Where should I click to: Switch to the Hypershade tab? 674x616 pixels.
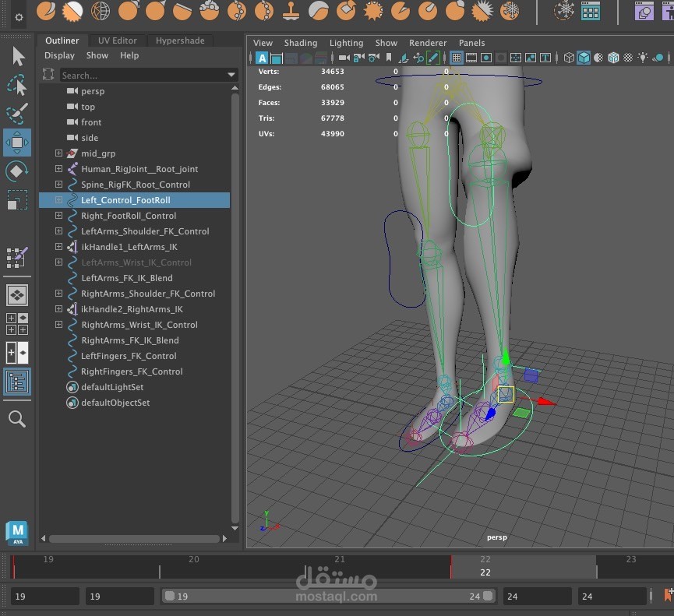click(180, 40)
